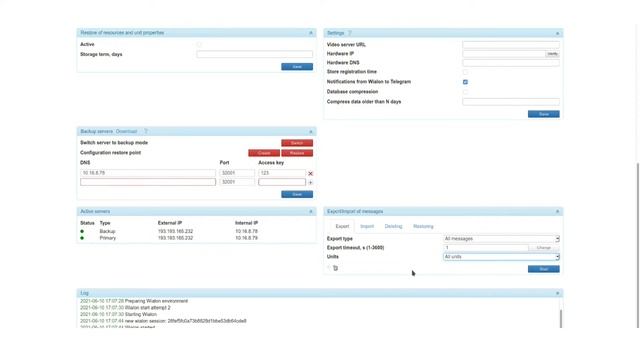Click internal IP '10.16.8.79' in Active servers
This screenshot has height=360, width=640.
coord(246,238)
